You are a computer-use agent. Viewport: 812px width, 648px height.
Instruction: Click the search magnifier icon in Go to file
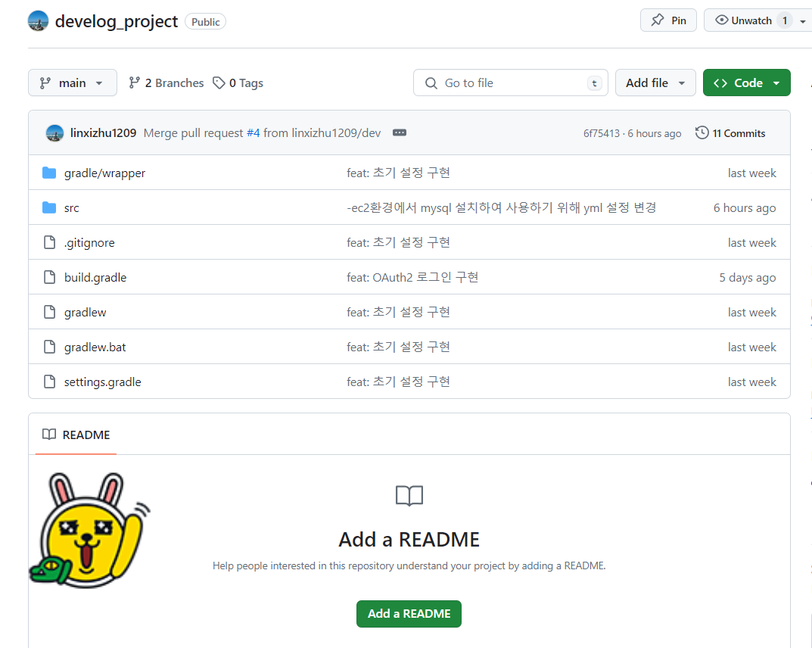431,83
